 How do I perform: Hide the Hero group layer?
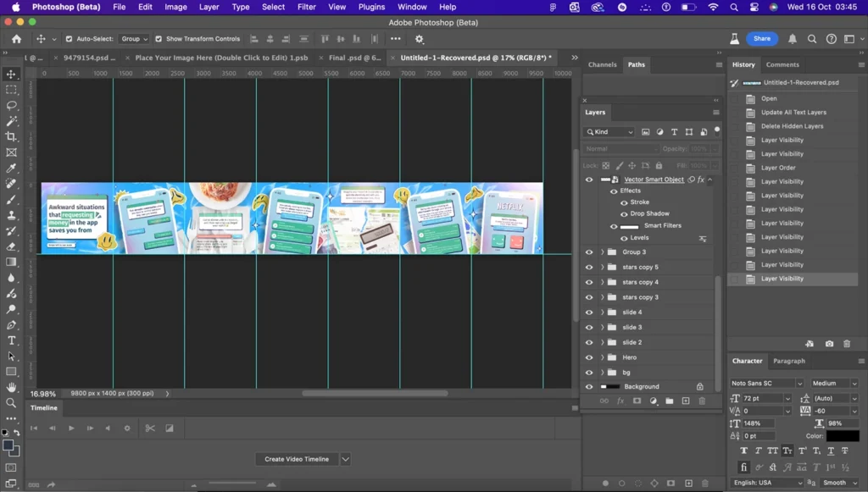pos(589,357)
